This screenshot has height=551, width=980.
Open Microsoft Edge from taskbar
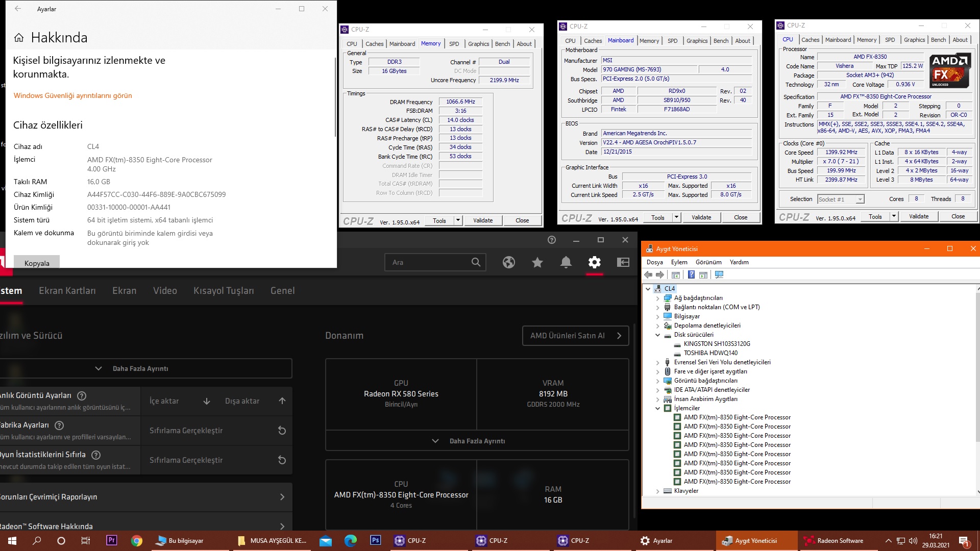point(351,541)
